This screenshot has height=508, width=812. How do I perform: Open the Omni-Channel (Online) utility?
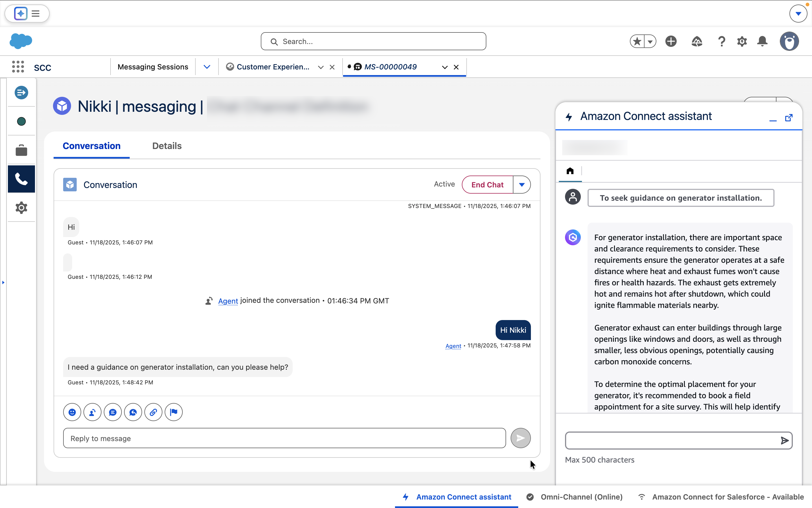click(x=574, y=497)
